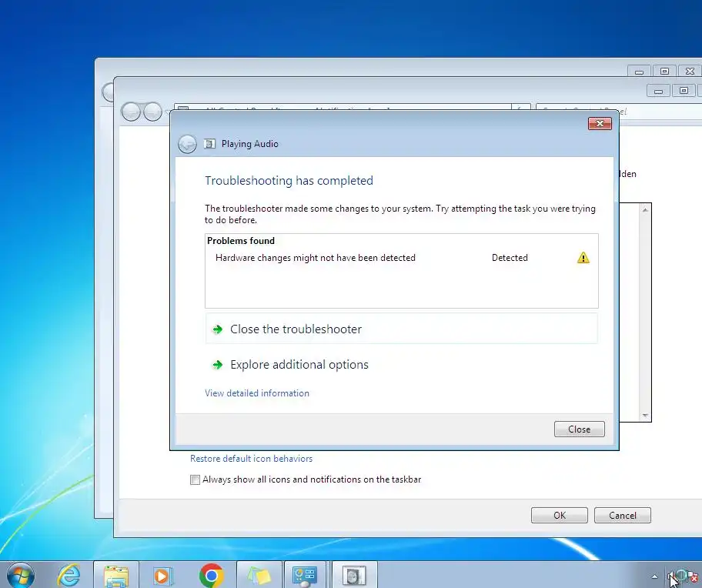Click the Problems found heading
Image resolution: width=702 pixels, height=588 pixels.
[x=241, y=241]
